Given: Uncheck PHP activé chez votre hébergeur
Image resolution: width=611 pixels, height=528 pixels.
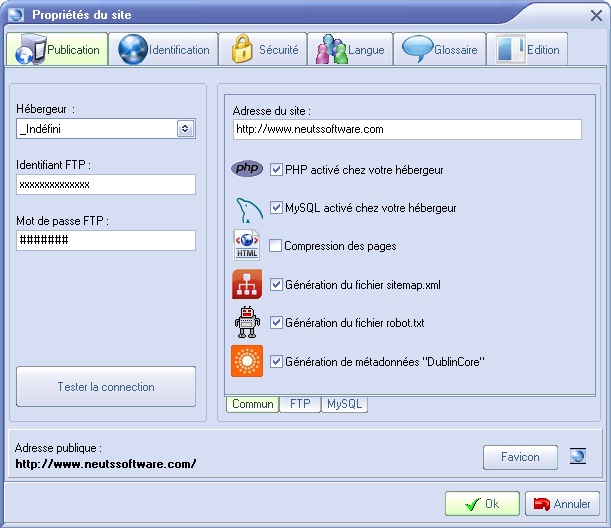Looking at the screenshot, I should point(276,170).
